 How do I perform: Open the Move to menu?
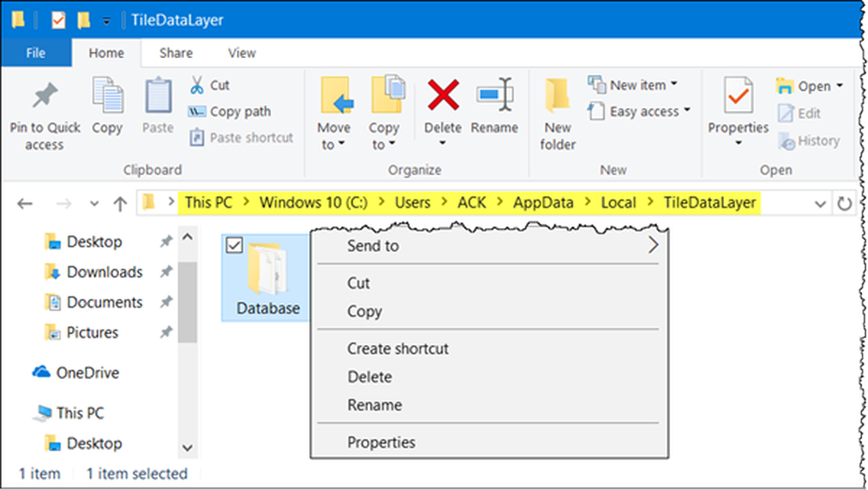click(334, 114)
